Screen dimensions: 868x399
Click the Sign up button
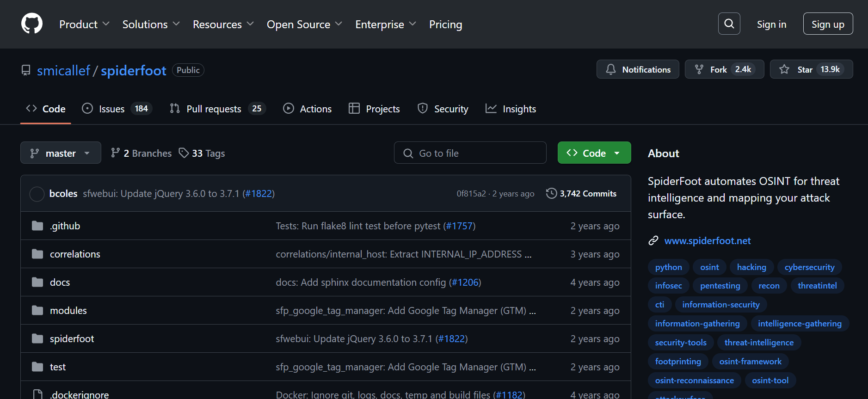coord(828,24)
